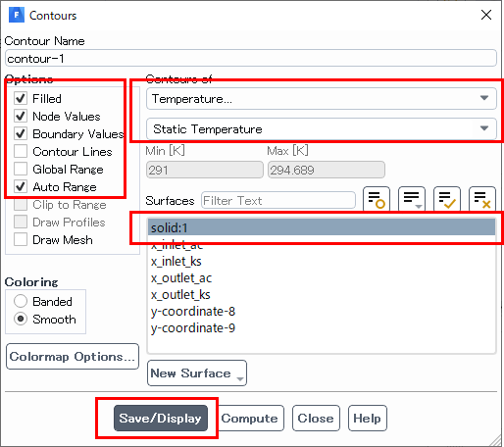
Task: Expand the Static Temperature dropdown
Action: [x=322, y=128]
